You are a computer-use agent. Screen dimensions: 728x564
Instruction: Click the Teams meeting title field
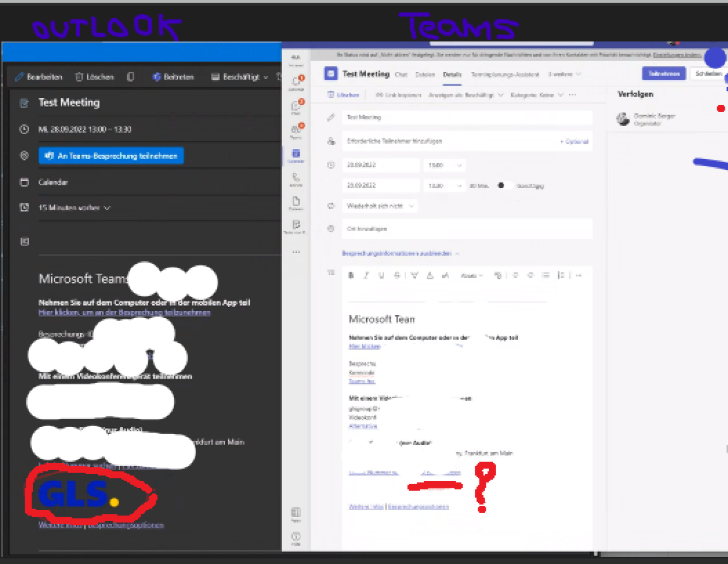[467, 117]
